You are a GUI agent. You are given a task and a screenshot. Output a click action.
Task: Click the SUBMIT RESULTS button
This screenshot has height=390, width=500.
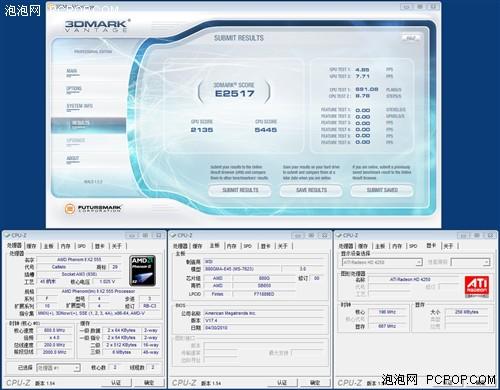click(240, 190)
